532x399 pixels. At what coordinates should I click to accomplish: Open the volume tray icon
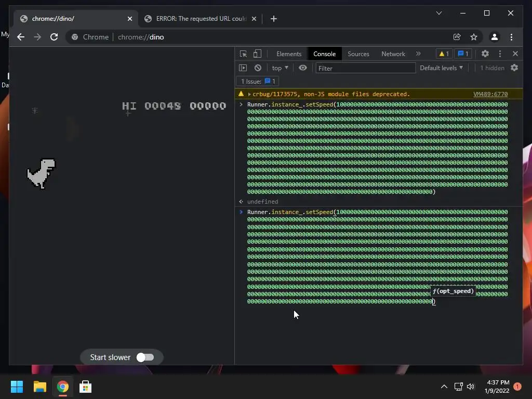coord(471,387)
